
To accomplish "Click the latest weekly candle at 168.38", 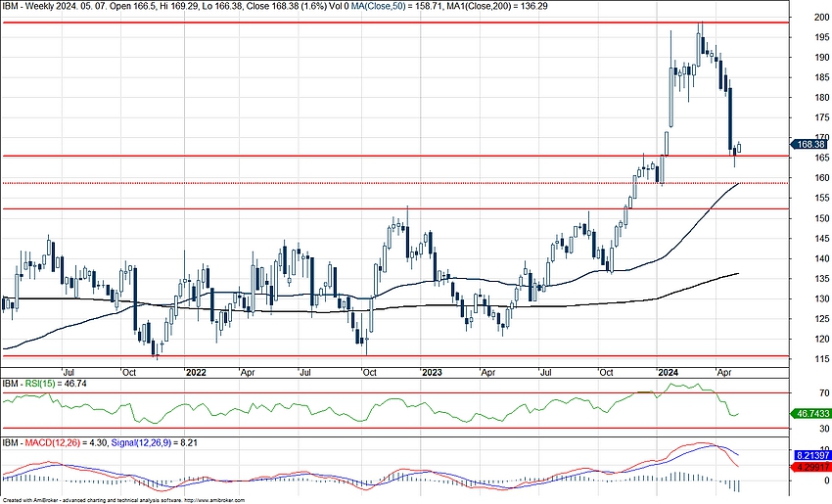I will pyautogui.click(x=739, y=148).
